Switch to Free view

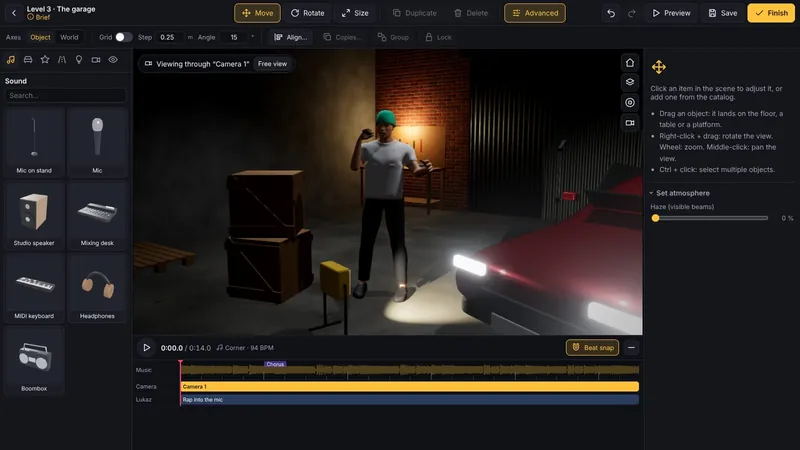tap(272, 64)
